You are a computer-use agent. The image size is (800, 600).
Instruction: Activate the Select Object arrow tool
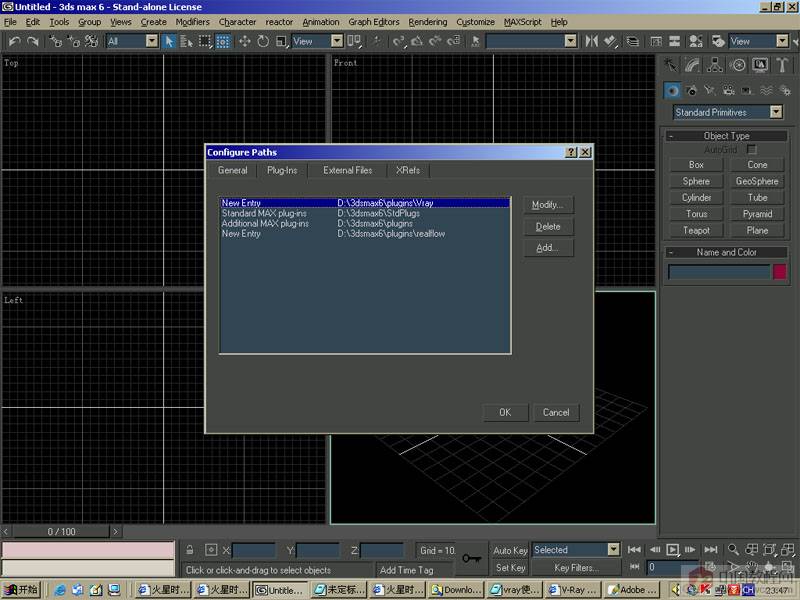coord(168,41)
